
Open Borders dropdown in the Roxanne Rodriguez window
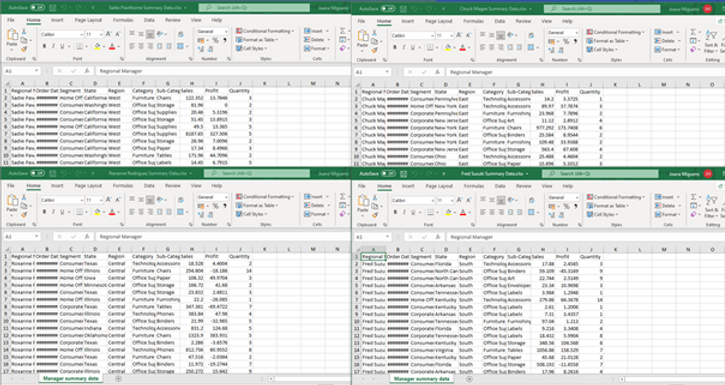point(87,212)
